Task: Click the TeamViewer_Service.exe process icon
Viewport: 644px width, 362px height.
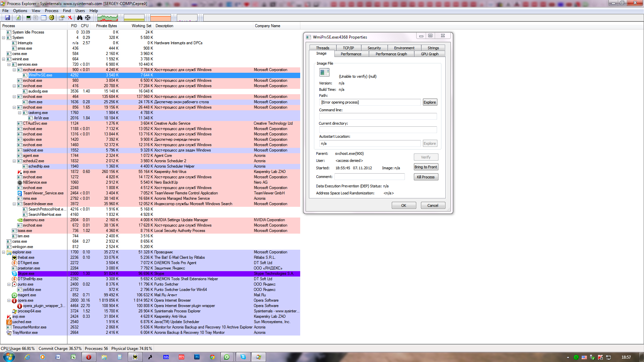Action: pyautogui.click(x=20, y=193)
